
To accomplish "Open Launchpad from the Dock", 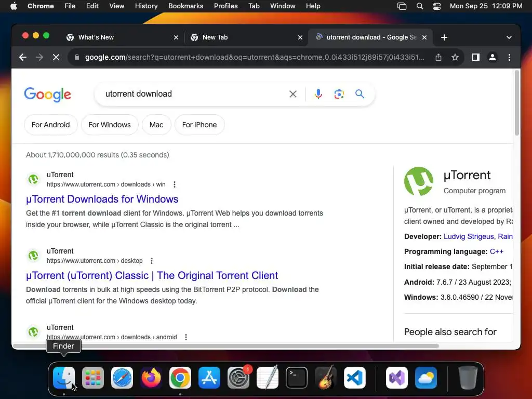I will 93,378.
